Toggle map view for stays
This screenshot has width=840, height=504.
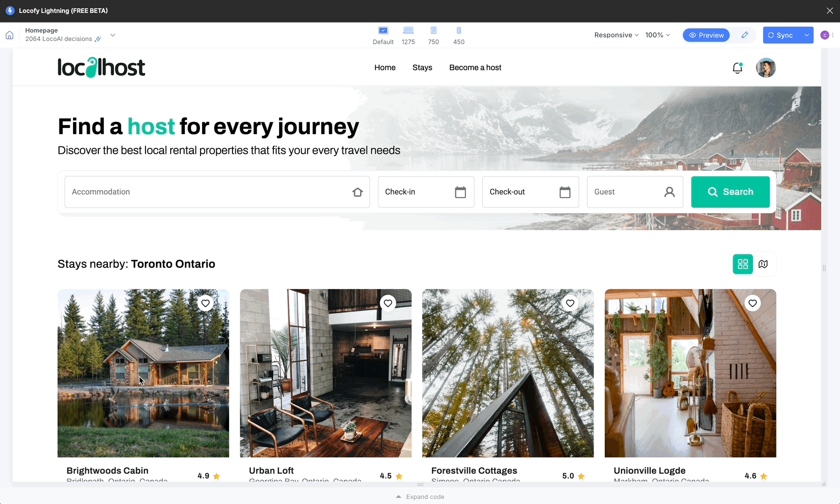pos(763,264)
